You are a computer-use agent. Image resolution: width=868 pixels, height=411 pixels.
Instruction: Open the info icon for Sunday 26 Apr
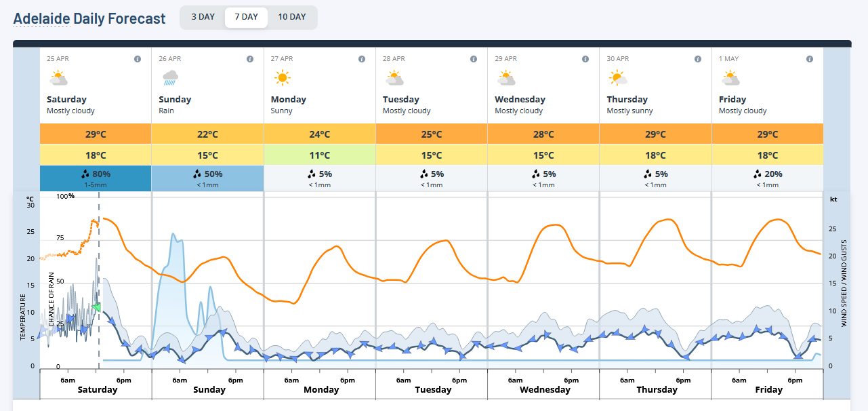pyautogui.click(x=249, y=59)
